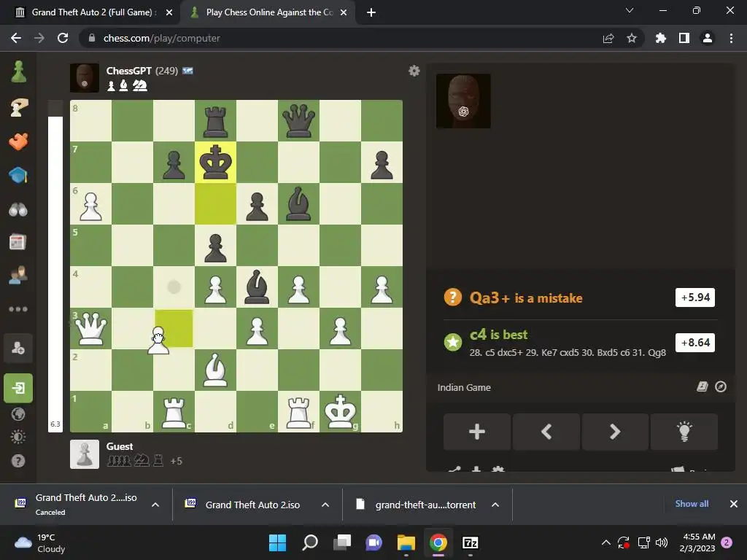
Task: Open 7-Zip from the taskbar
Action: (471, 542)
